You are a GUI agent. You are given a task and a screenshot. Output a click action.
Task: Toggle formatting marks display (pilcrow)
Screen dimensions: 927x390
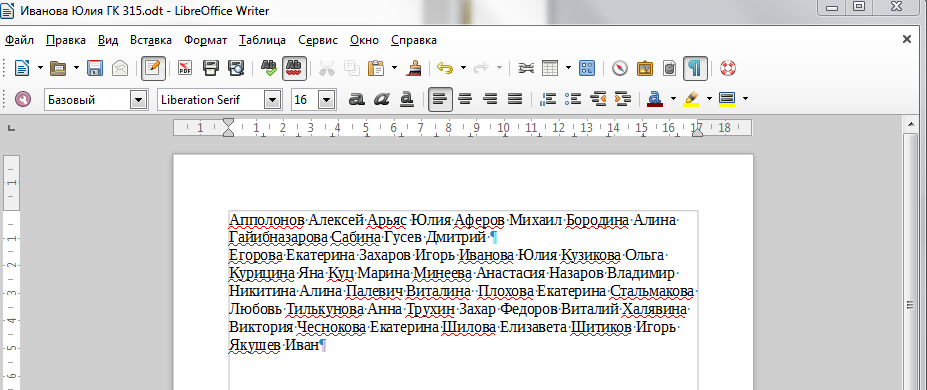tap(695, 69)
